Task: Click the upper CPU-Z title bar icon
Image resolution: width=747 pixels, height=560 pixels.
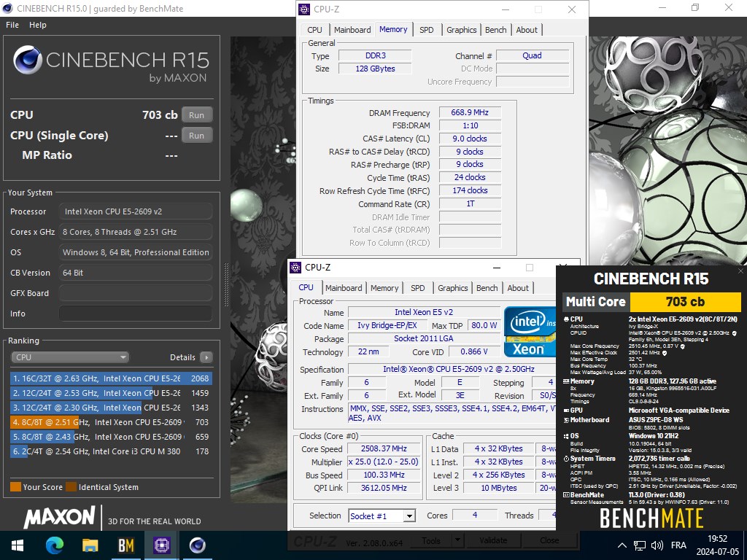Action: pos(304,9)
